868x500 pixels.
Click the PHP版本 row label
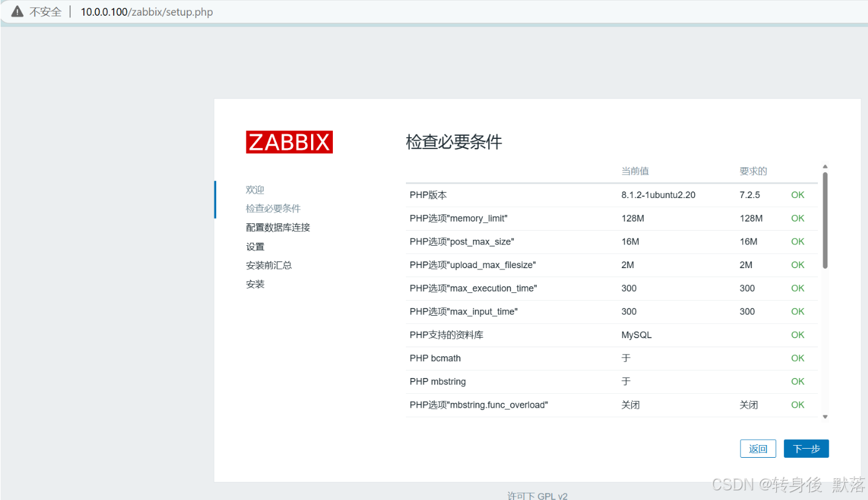[428, 195]
